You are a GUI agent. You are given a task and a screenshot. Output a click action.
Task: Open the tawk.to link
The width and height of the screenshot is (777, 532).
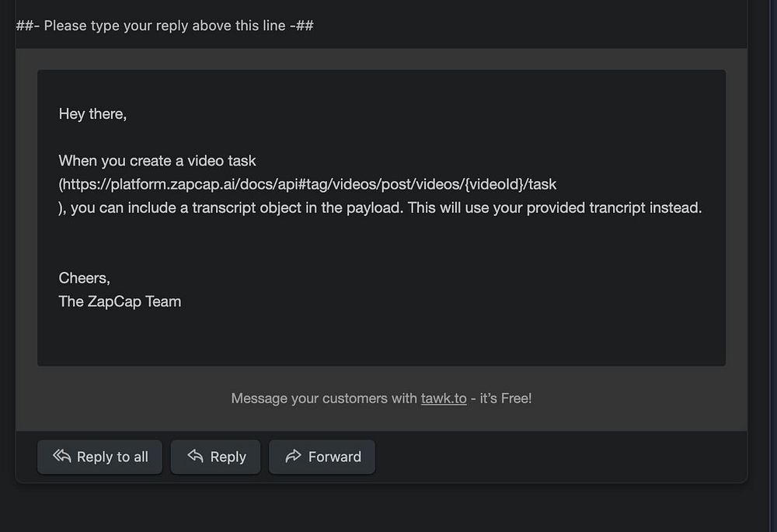point(444,398)
